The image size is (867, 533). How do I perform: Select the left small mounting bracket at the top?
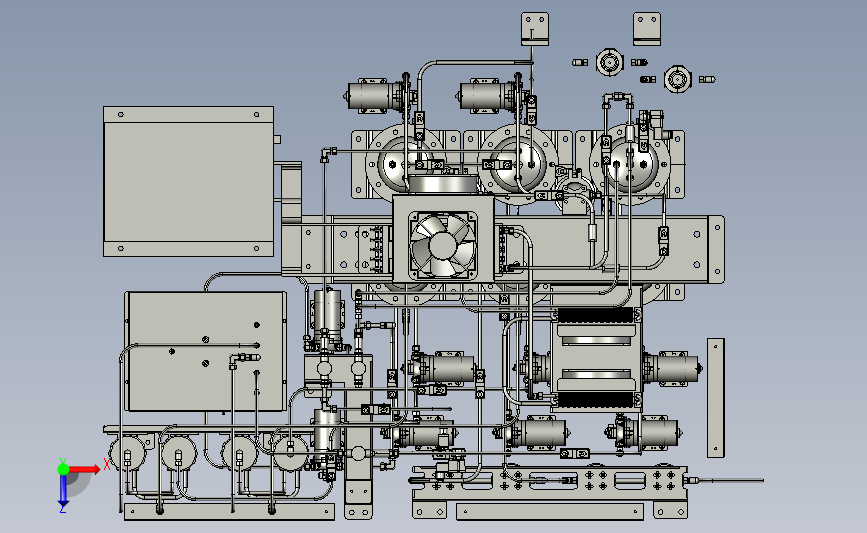coord(535,29)
